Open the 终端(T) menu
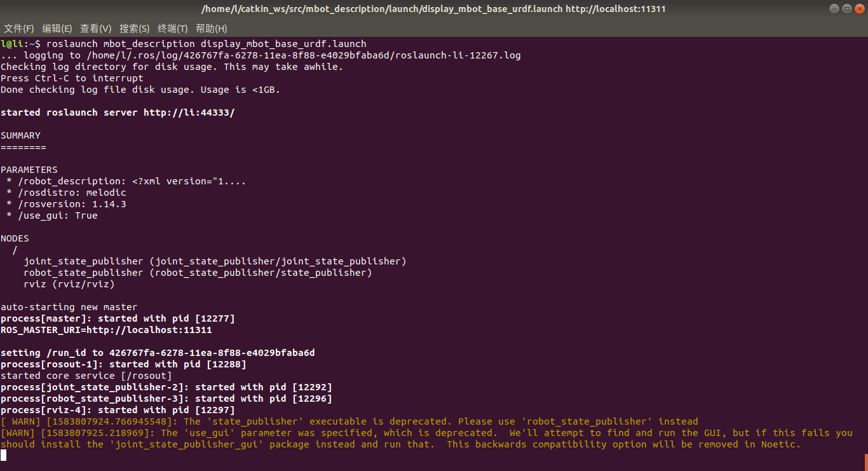The height and width of the screenshot is (471, 868). point(173,28)
